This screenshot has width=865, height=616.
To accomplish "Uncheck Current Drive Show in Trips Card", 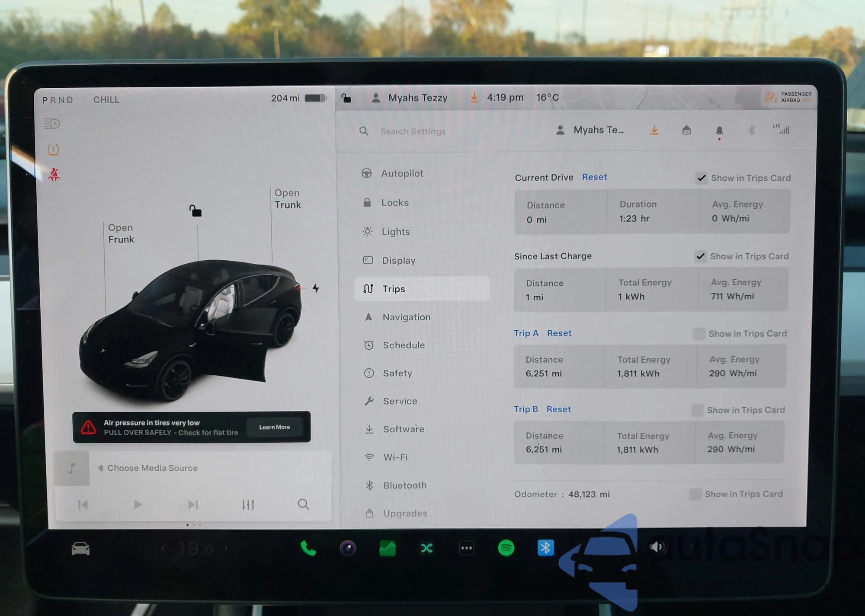I will pos(701,178).
